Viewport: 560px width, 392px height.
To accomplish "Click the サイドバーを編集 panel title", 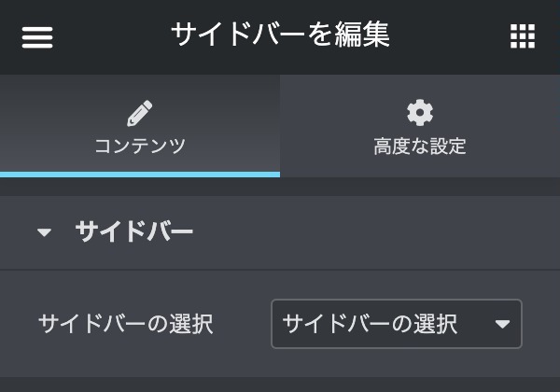I will click(280, 35).
